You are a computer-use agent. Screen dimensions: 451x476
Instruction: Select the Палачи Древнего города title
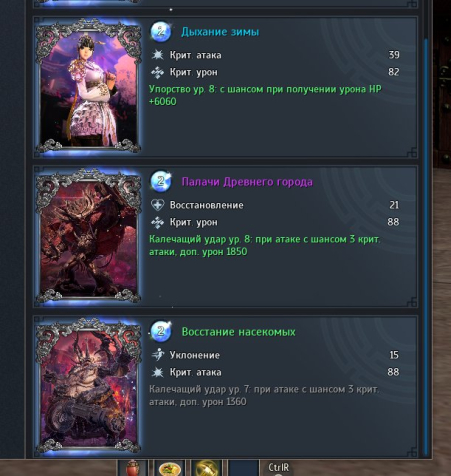click(247, 182)
